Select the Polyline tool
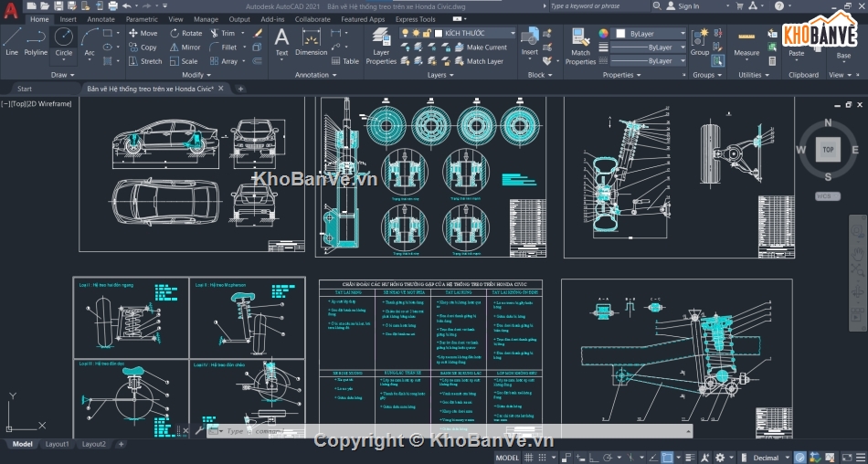 point(36,41)
